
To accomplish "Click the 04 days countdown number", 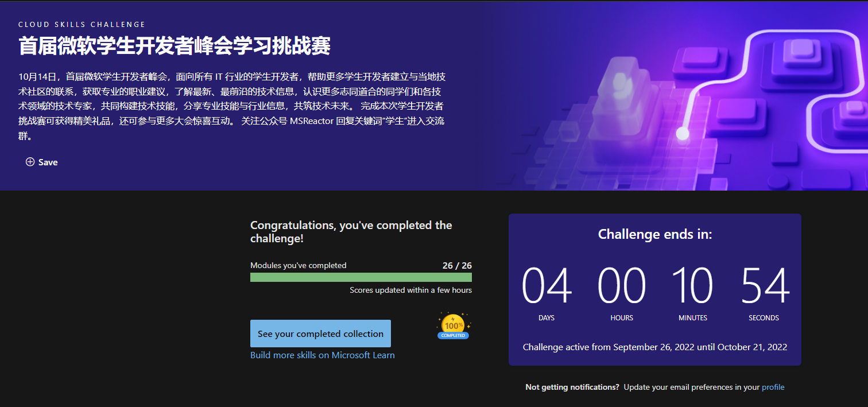I will coord(547,286).
